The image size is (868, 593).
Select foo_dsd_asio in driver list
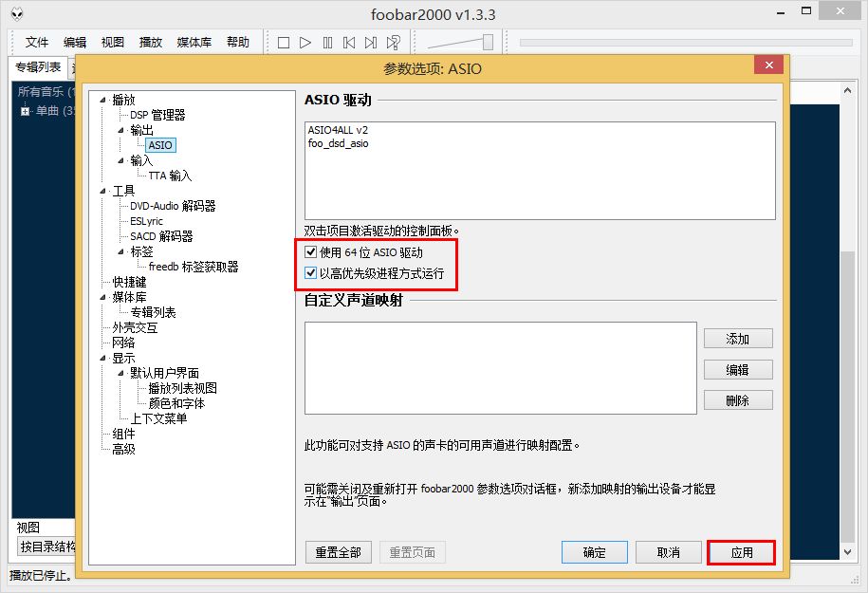(x=339, y=143)
